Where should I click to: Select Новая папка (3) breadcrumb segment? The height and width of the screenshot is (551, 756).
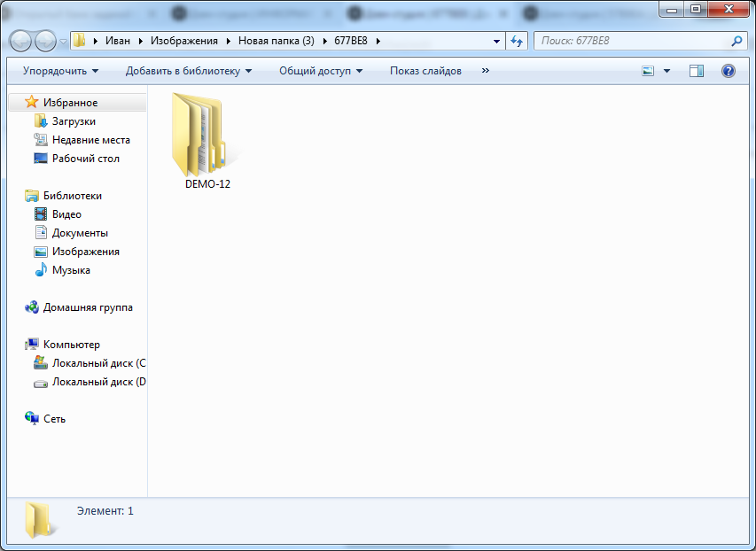(x=277, y=41)
